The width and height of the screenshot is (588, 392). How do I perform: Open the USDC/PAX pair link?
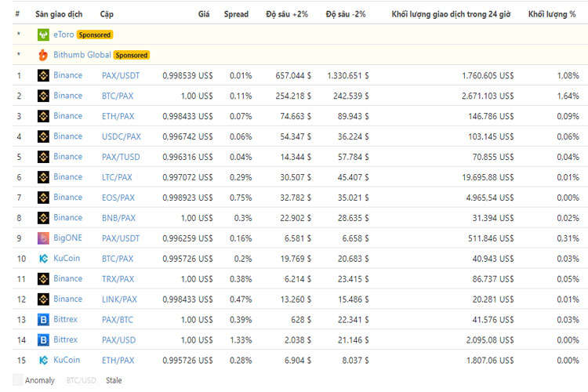[x=121, y=136]
